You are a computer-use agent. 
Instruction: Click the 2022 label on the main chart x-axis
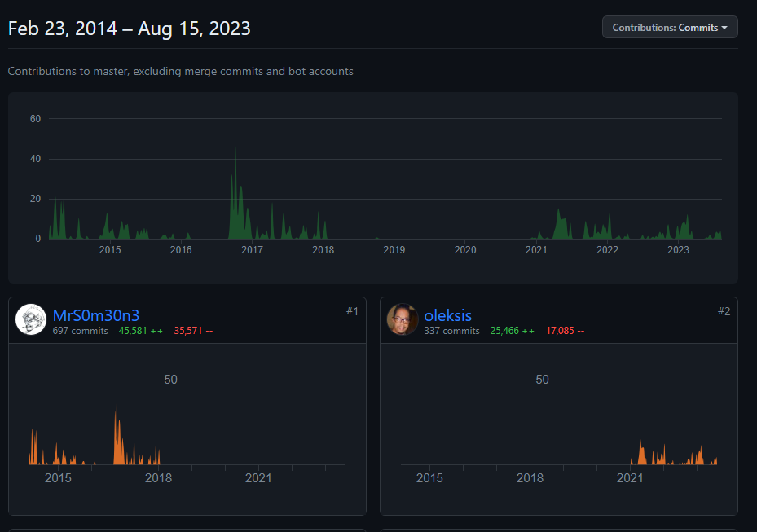pos(607,250)
